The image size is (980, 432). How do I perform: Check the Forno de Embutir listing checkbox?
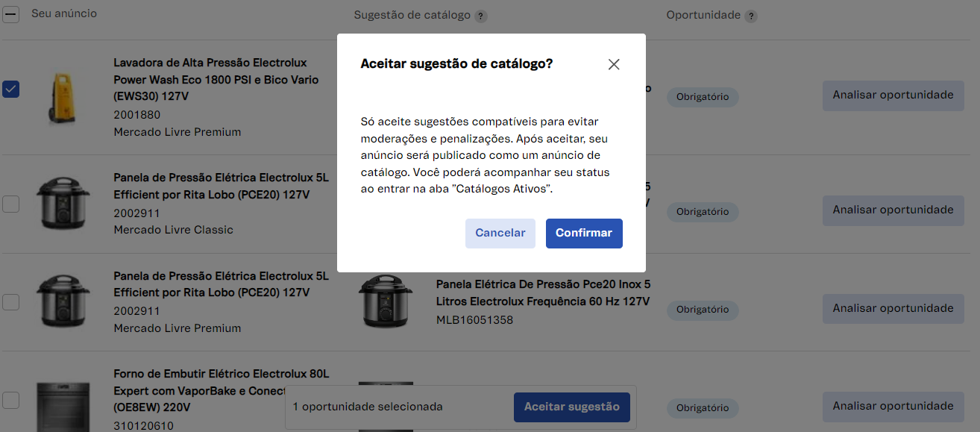(10, 401)
